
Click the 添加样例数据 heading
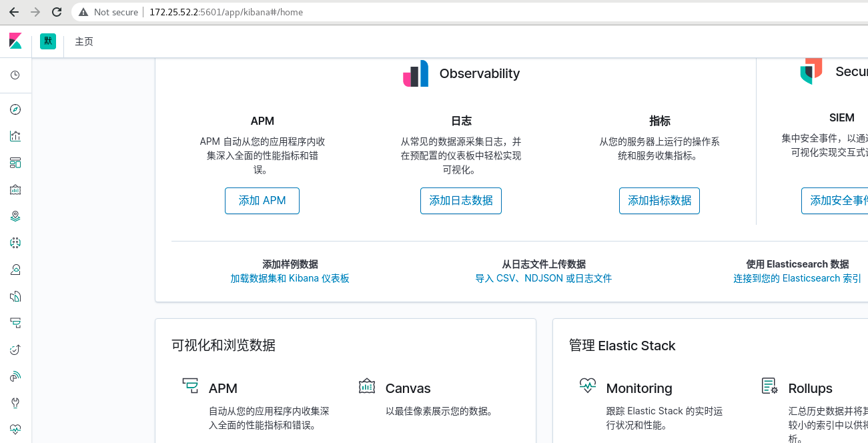290,264
